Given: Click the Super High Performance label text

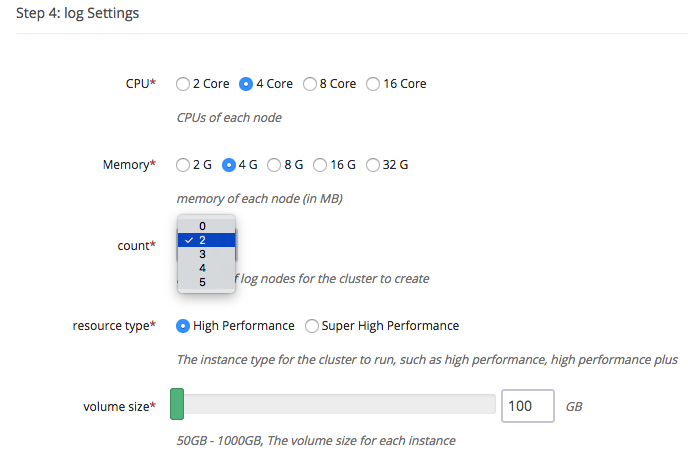Looking at the screenshot, I should tap(390, 326).
